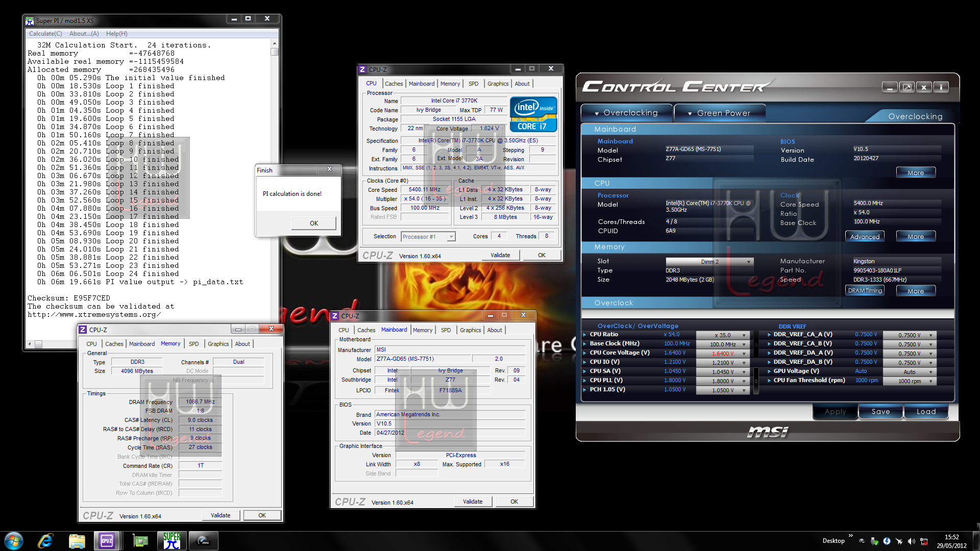The height and width of the screenshot is (551, 980).
Task: Open Internet Explorer from the taskbar
Action: 45,541
